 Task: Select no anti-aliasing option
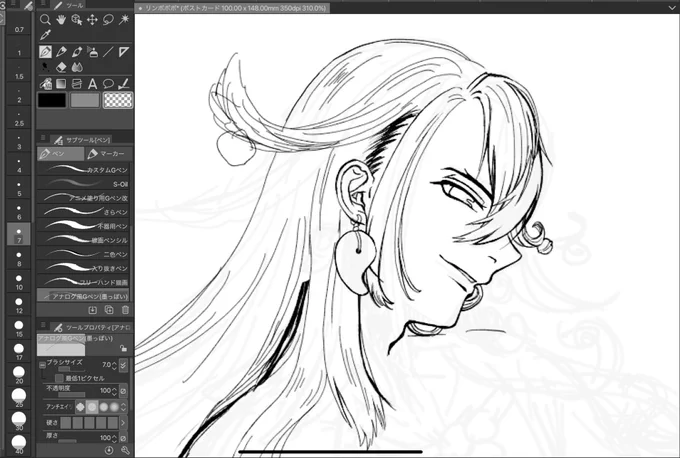coord(80,407)
